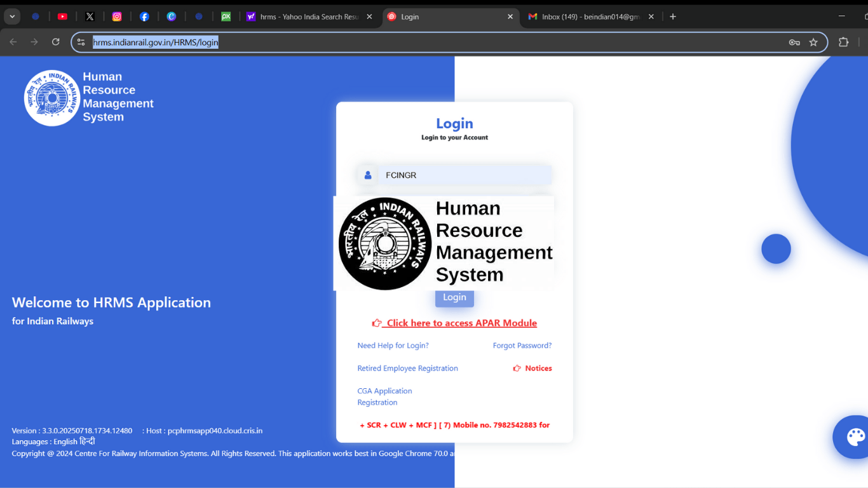868x488 pixels.
Task: Bookmark this page with star icon
Action: [x=813, y=43]
